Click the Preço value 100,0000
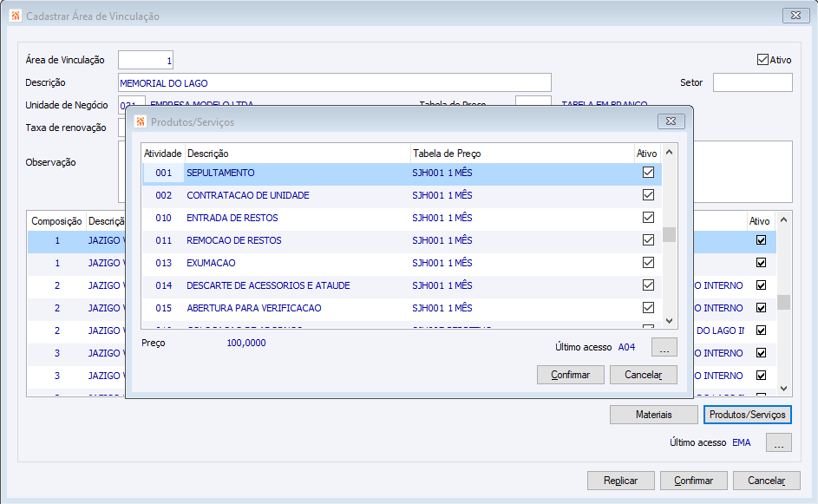Screen dimensions: 818x504 [246, 343]
